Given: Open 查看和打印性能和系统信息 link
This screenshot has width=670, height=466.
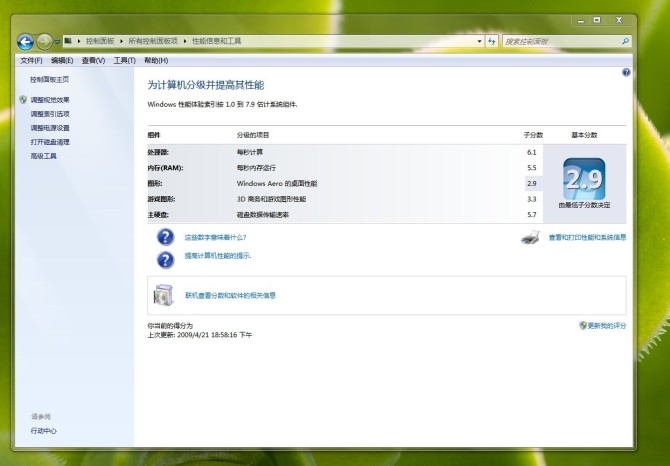Looking at the screenshot, I should (588, 237).
